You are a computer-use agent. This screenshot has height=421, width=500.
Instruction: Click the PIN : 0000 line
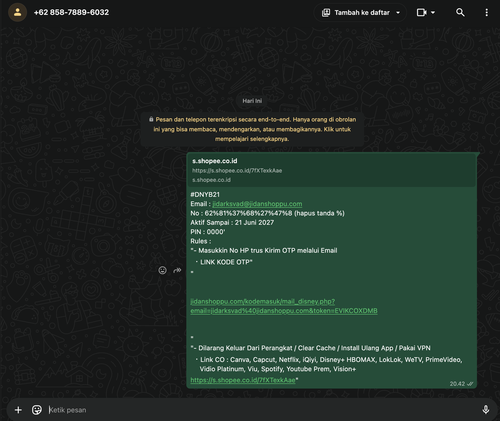[208, 232]
